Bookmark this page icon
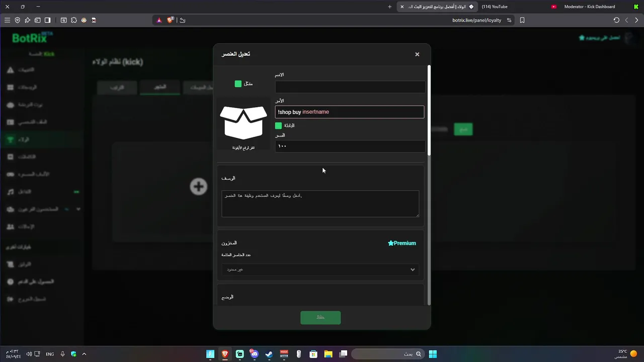644x362 pixels. point(522,20)
